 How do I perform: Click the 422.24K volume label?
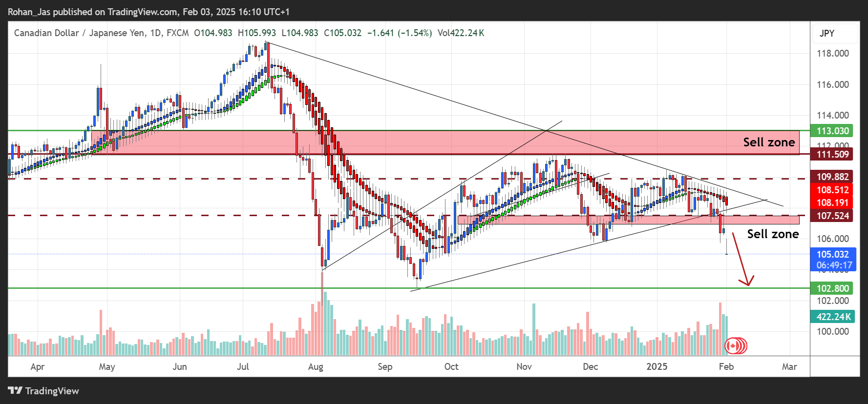pyautogui.click(x=833, y=317)
